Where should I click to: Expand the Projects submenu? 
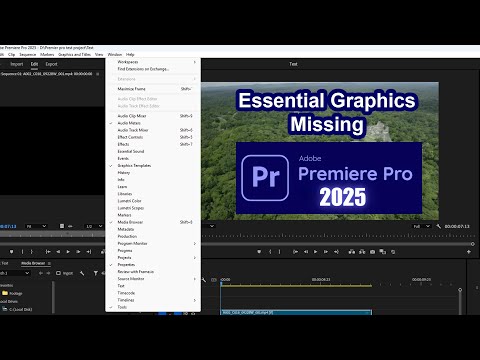click(x=153, y=258)
